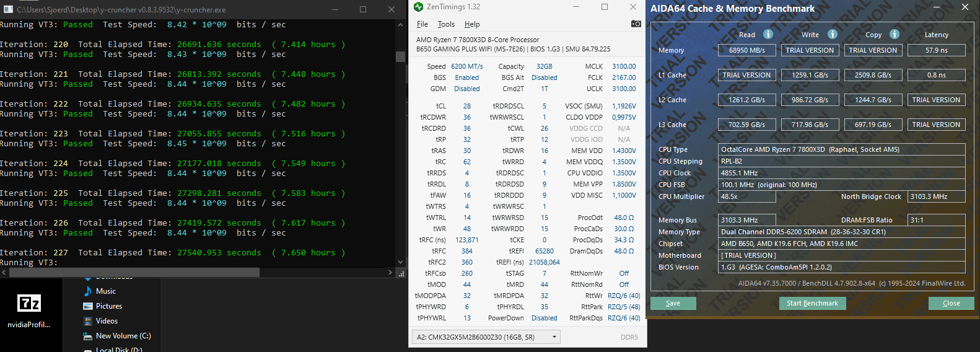Open the Tools menu in ZenTimings
This screenshot has height=352, width=980.
click(446, 24)
